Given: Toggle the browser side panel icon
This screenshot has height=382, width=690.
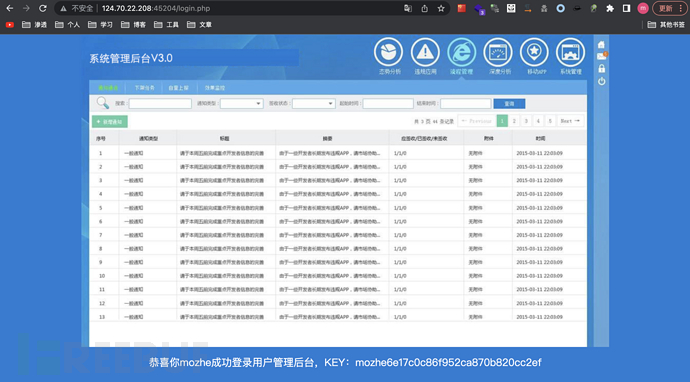Looking at the screenshot, I should (x=626, y=8).
